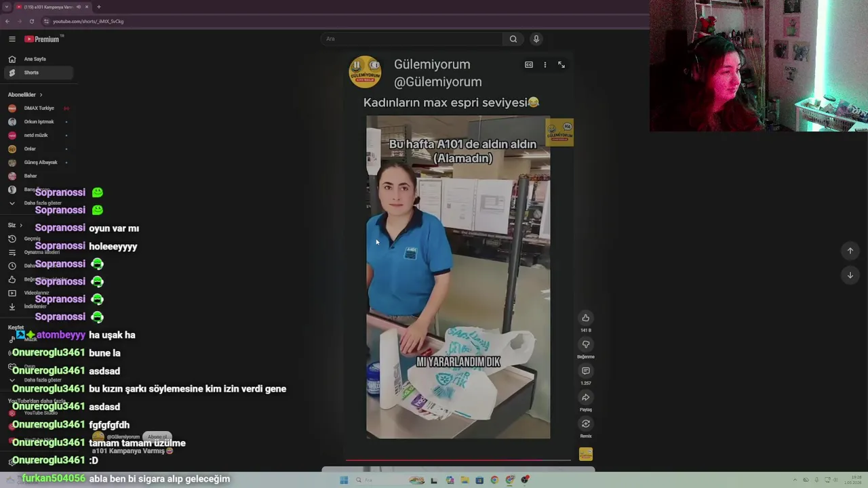Open the comments panel icon
This screenshot has height=488, width=868.
click(586, 371)
